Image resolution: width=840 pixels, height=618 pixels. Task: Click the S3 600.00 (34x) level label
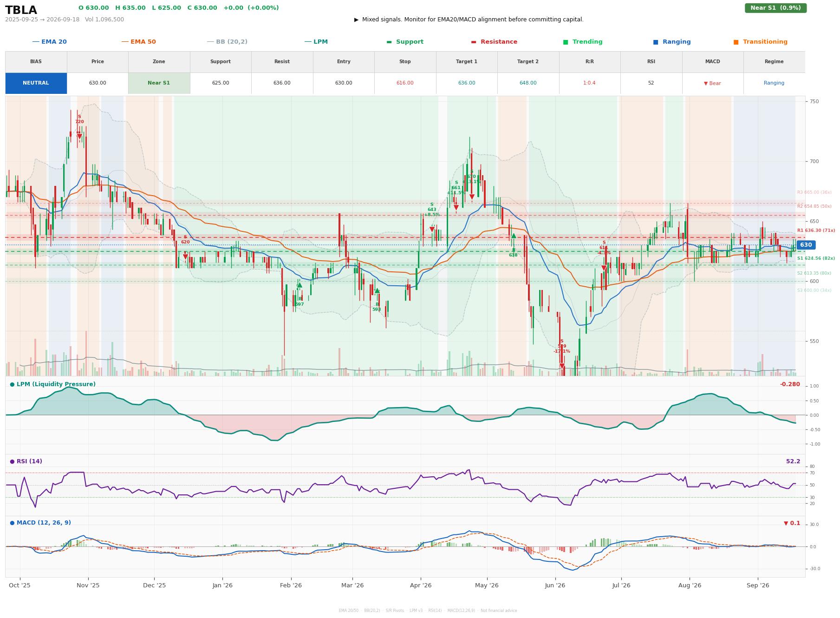(814, 290)
